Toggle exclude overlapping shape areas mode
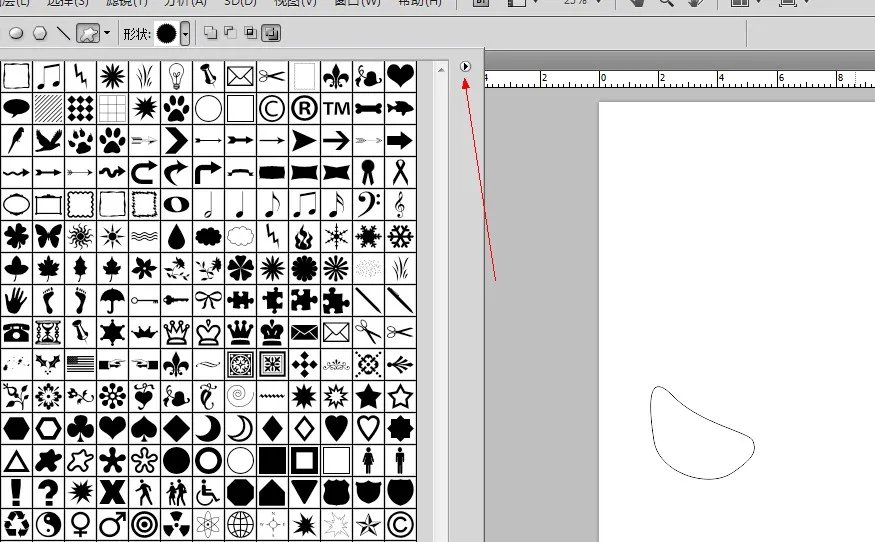The height and width of the screenshot is (542, 875). pos(271,33)
